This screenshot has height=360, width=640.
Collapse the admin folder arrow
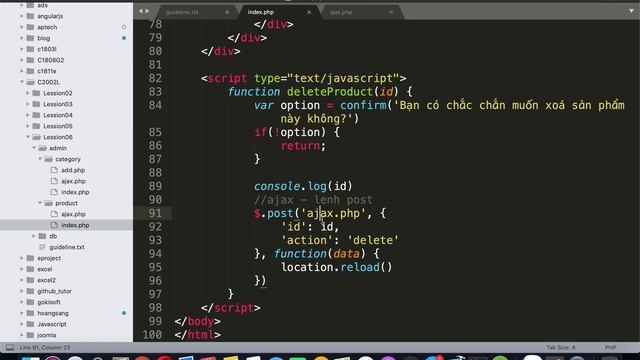coord(34,148)
